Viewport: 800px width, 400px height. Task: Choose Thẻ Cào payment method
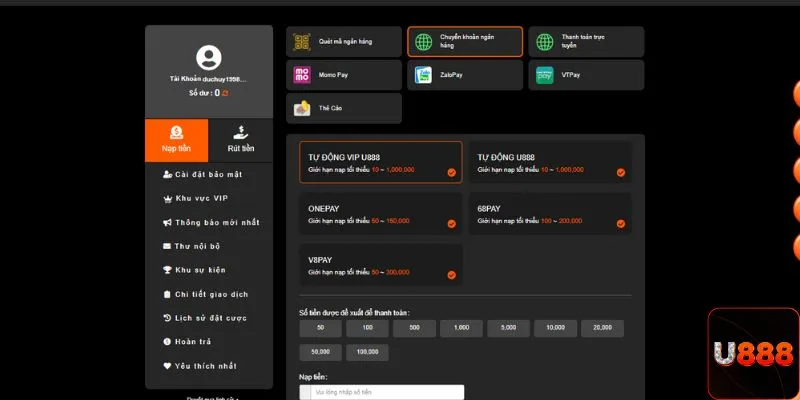(344, 108)
